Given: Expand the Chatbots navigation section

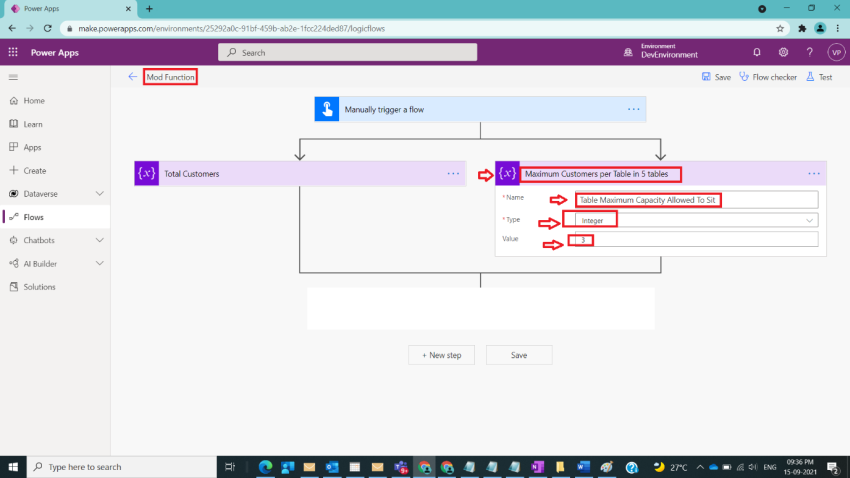Looking at the screenshot, I should tap(100, 240).
